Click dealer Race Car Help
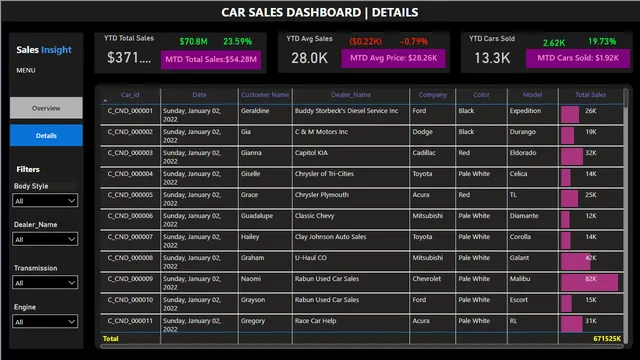Image resolution: width=640 pixels, height=360 pixels. 316,321
